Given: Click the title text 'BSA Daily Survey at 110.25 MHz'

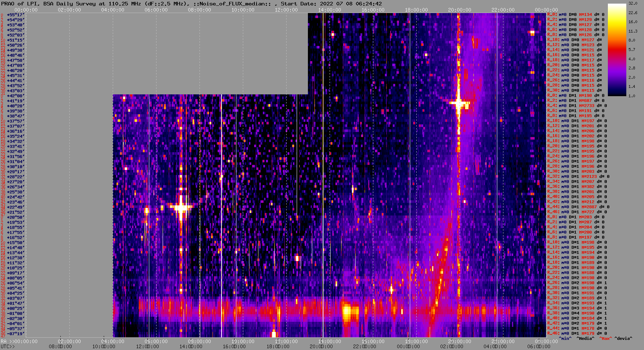Looking at the screenshot, I should click(93, 4).
